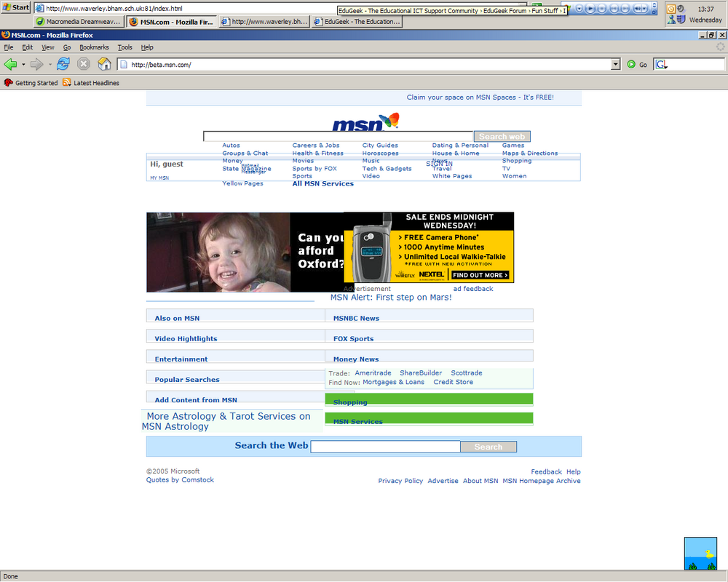Open the Help menu

(147, 47)
